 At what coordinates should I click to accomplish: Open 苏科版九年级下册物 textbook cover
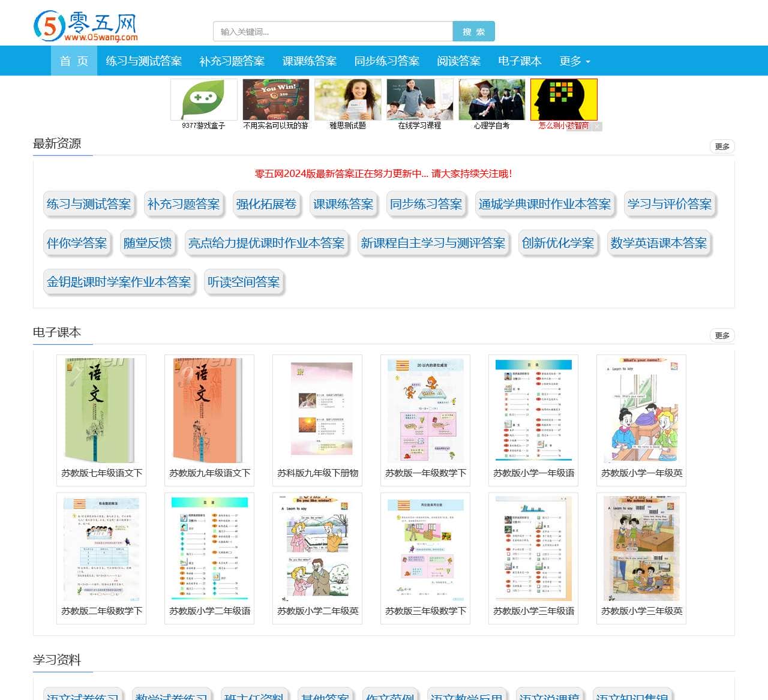pyautogui.click(x=317, y=411)
